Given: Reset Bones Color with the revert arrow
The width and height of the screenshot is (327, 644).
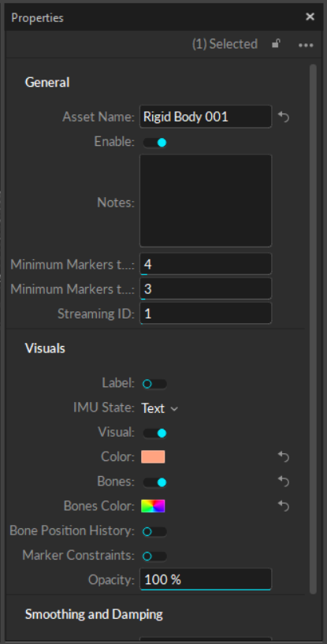Looking at the screenshot, I should point(284,505).
